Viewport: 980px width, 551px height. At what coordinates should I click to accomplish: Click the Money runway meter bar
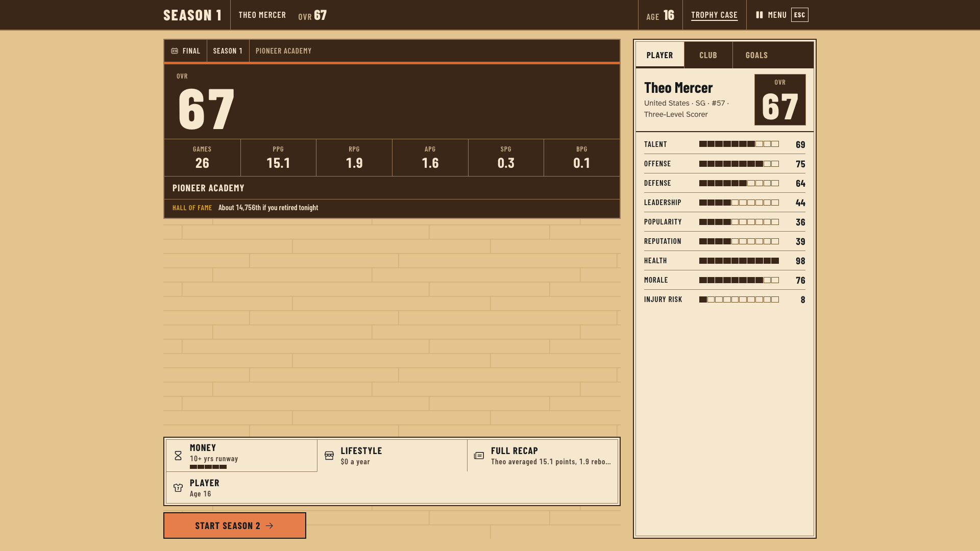[208, 467]
